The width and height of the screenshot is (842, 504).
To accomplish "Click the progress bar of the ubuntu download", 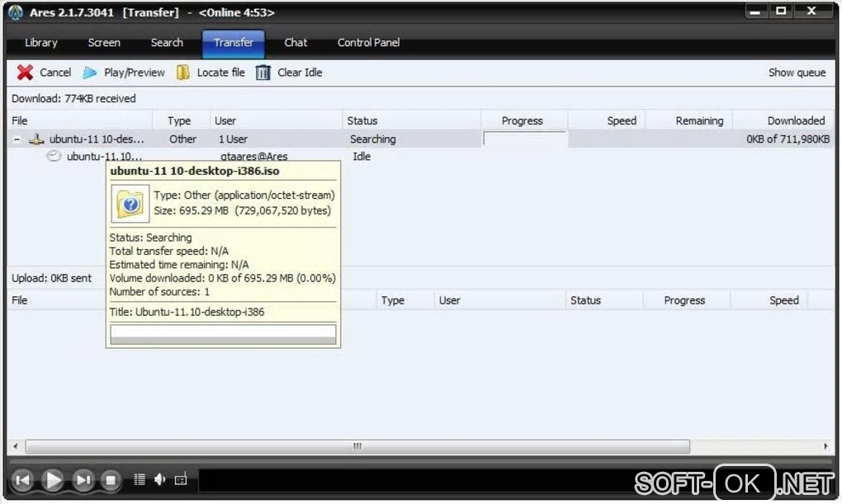I will (525, 139).
